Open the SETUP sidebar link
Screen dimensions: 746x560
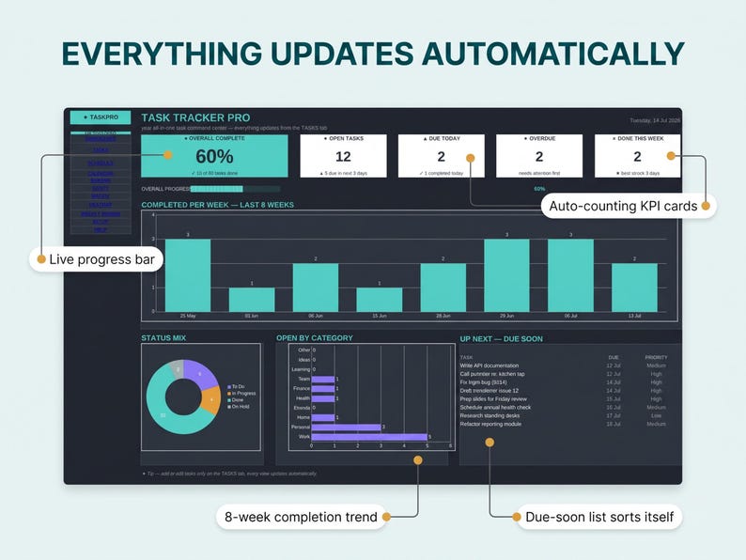(x=101, y=222)
